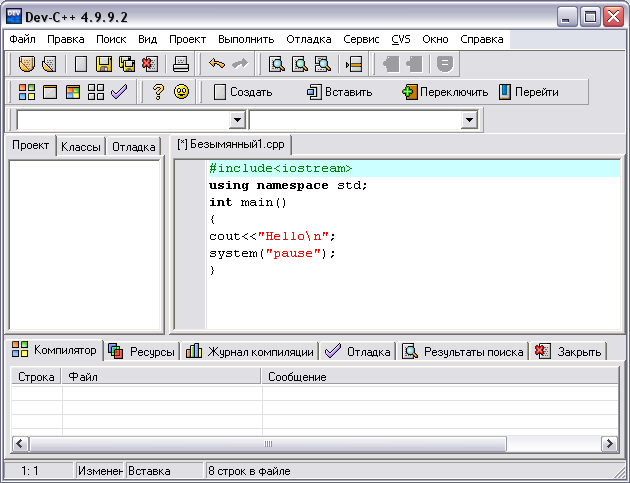The height and width of the screenshot is (483, 630).
Task: Click the Find Next third magnifier icon
Action: click(323, 64)
